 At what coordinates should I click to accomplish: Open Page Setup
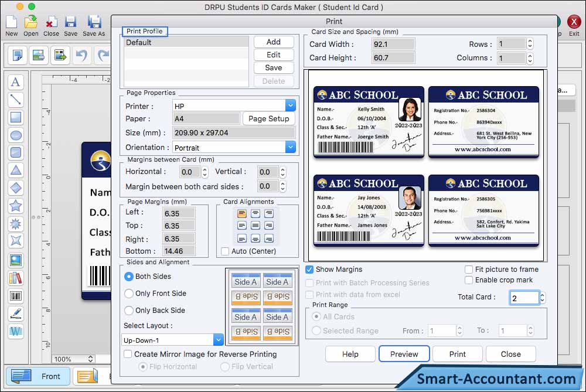pyautogui.click(x=269, y=118)
